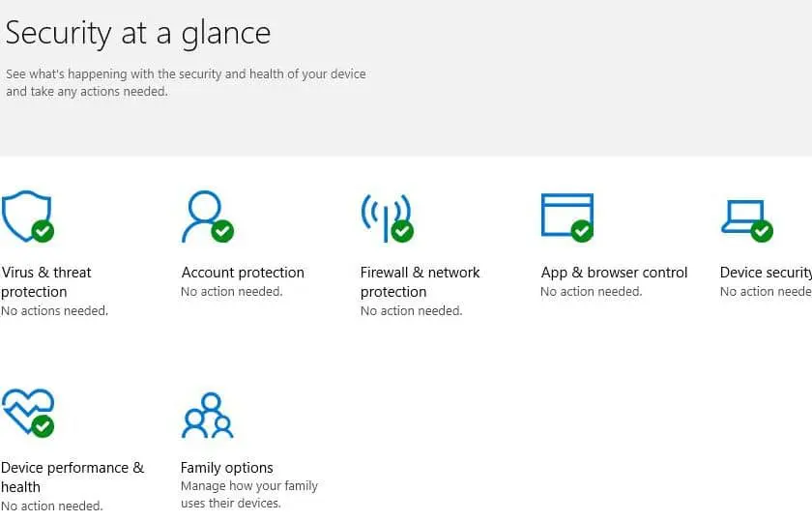Open the App & browser control window icon

coord(567,217)
